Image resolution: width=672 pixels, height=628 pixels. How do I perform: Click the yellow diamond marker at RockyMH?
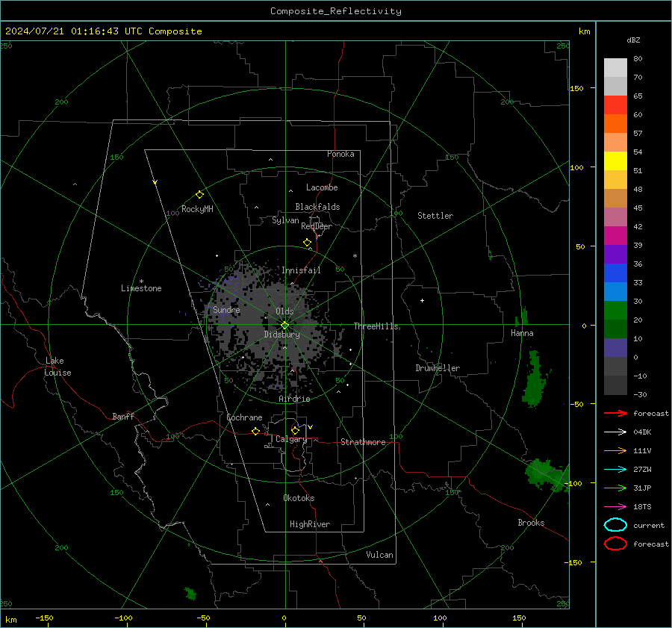coord(199,195)
